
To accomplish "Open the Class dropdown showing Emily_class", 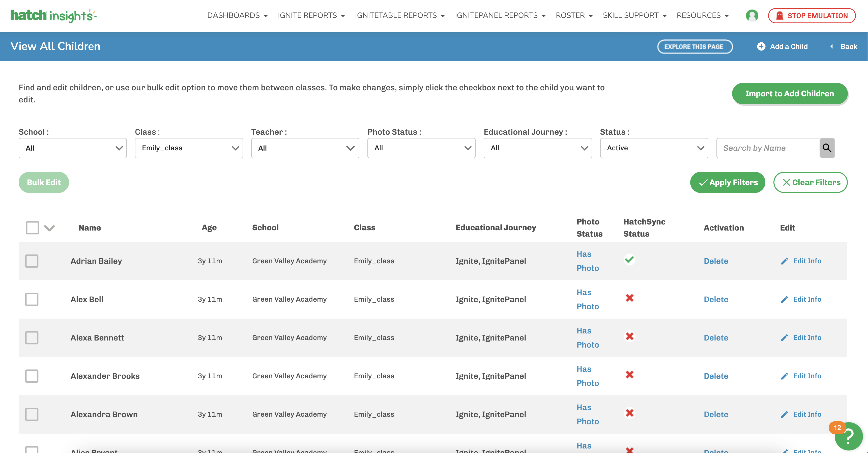I will pos(189,148).
